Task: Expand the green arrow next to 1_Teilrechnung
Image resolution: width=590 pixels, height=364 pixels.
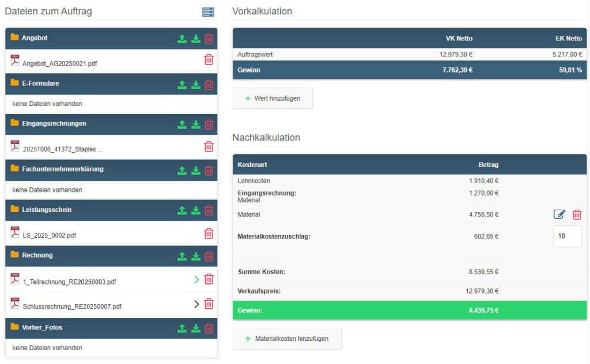Action: click(196, 279)
